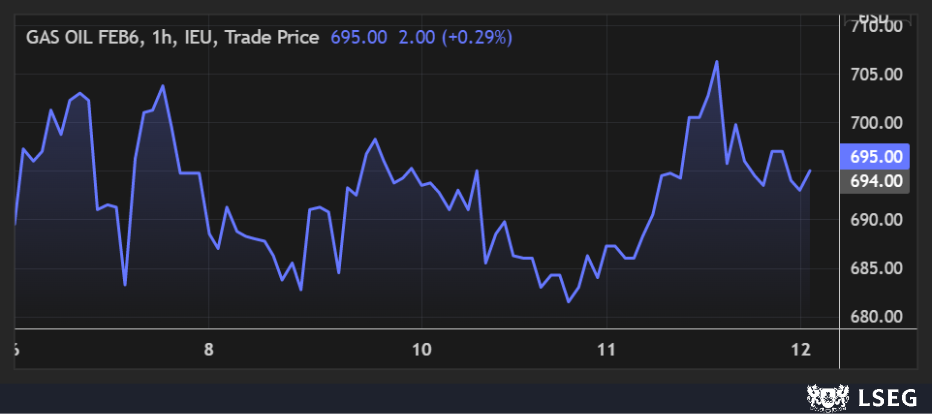Image resolution: width=933 pixels, height=414 pixels.
Task: Click the 680.00 label on price axis
Action: [877, 317]
